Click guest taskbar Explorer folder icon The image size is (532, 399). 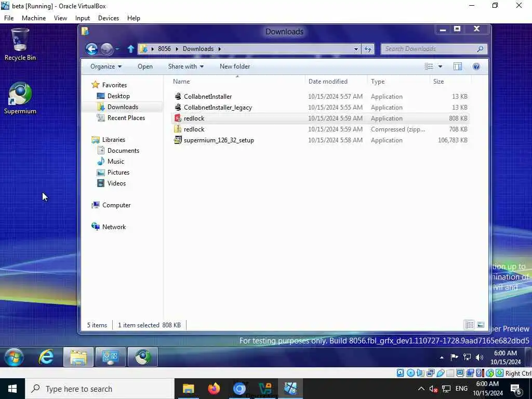(x=78, y=357)
